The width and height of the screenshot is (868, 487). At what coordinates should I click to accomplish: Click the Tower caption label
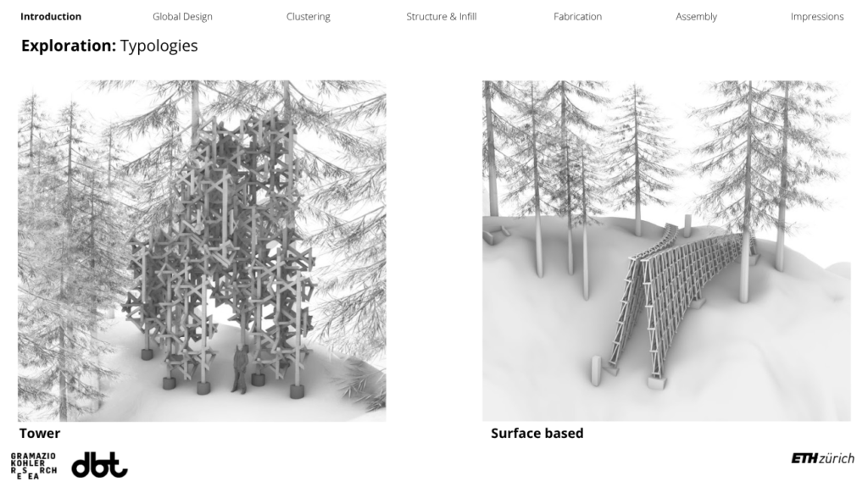(40, 434)
